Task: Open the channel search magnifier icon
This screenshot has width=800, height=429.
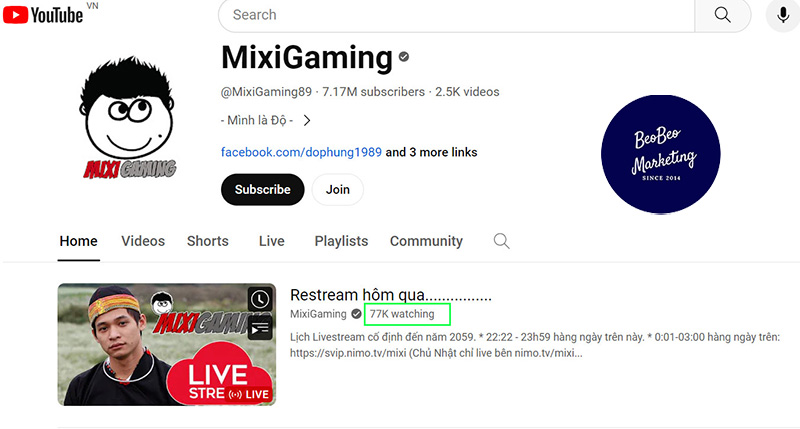Action: pyautogui.click(x=502, y=241)
